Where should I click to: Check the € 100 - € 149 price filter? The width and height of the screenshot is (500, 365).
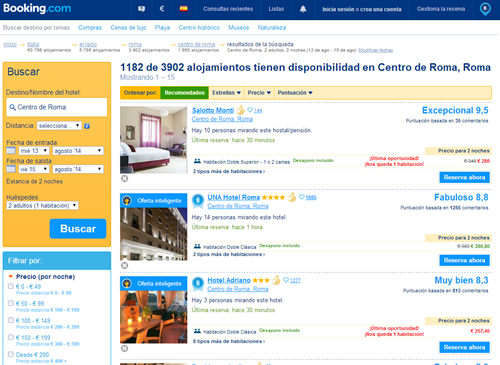pyautogui.click(x=11, y=320)
